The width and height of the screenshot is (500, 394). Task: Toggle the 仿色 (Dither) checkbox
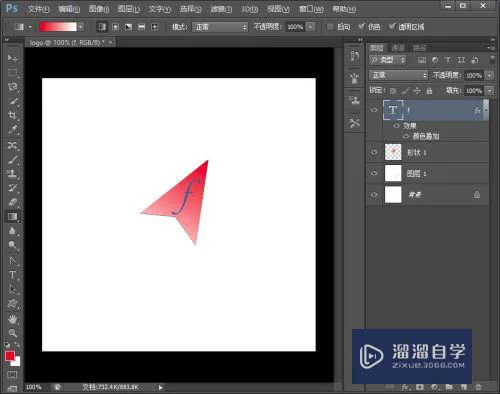[x=361, y=26]
